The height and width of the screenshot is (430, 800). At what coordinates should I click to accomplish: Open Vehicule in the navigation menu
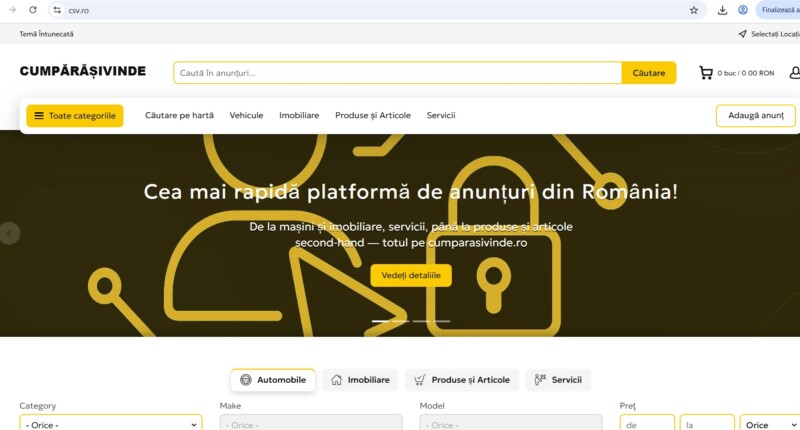(246, 116)
